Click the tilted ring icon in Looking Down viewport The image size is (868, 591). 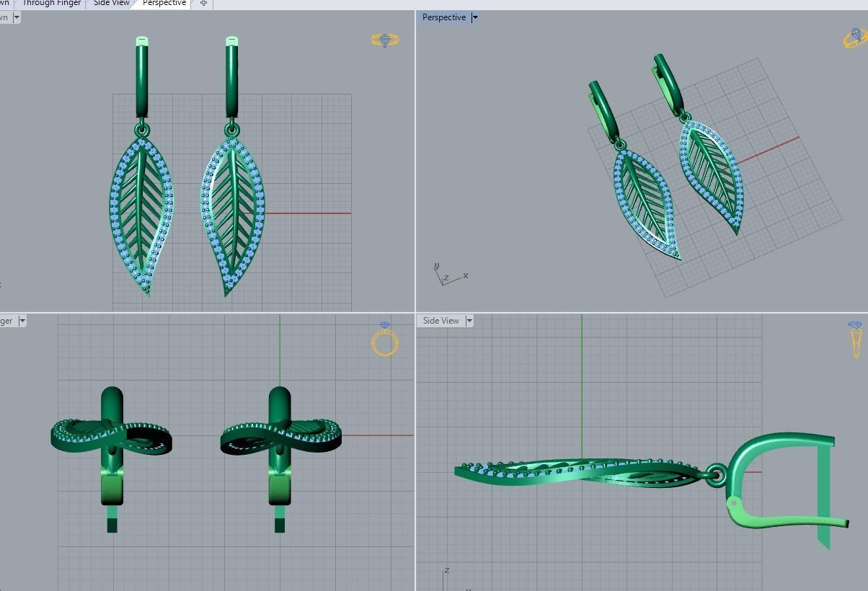coord(385,40)
